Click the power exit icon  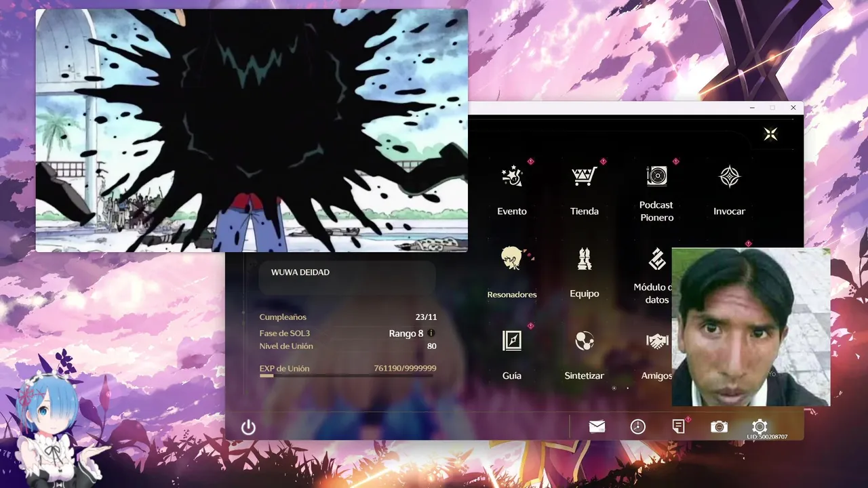(x=248, y=427)
